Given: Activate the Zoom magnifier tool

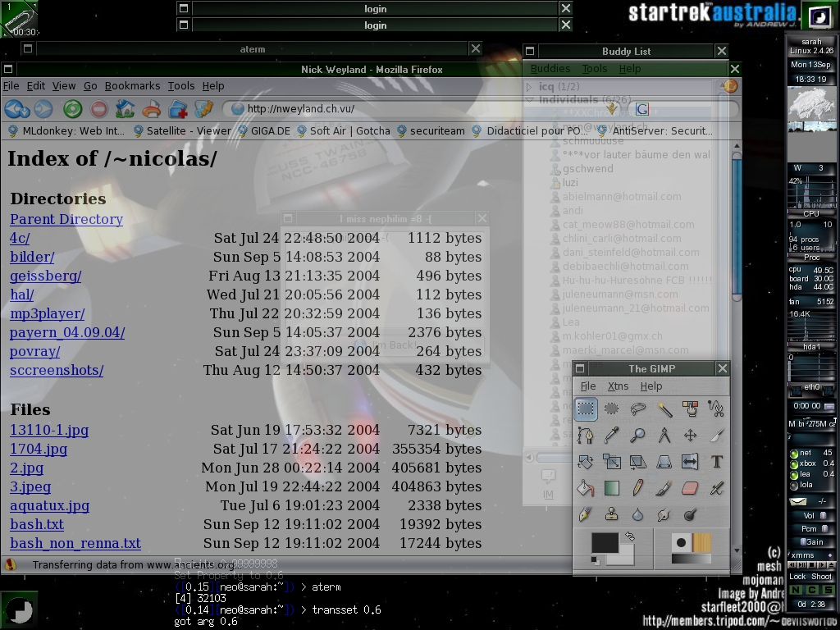Looking at the screenshot, I should click(637, 436).
